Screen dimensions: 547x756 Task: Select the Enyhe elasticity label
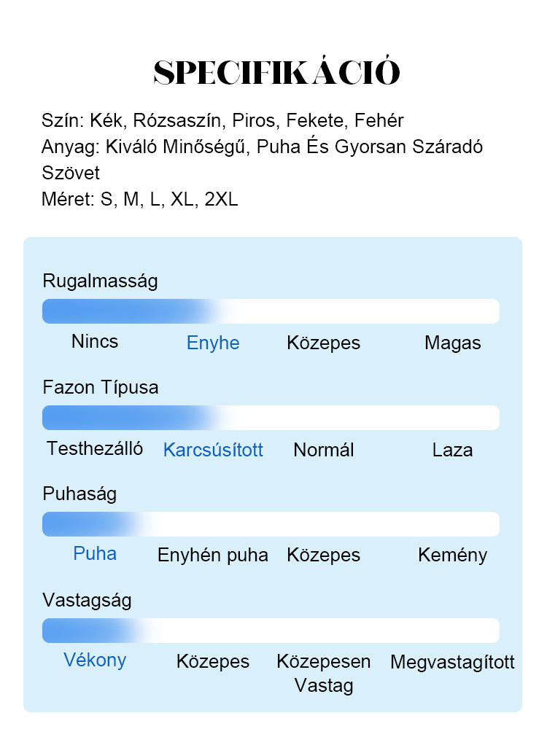(x=213, y=343)
